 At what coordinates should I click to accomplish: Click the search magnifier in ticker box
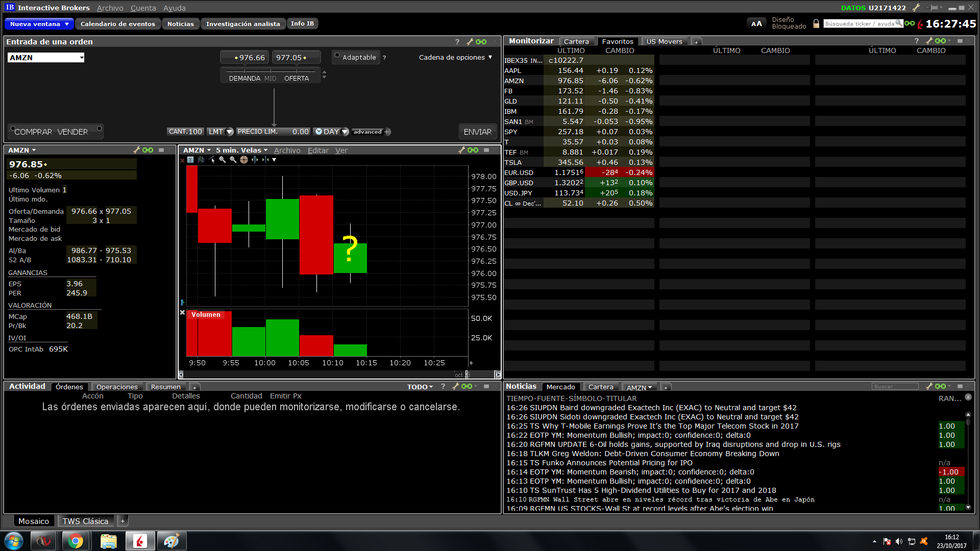coord(899,23)
